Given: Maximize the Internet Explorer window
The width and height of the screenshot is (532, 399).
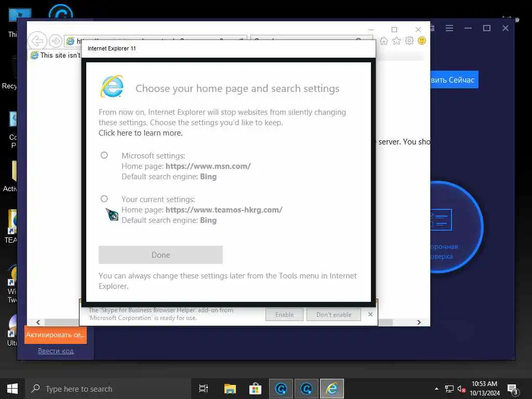Looking at the screenshot, I should [394, 30].
